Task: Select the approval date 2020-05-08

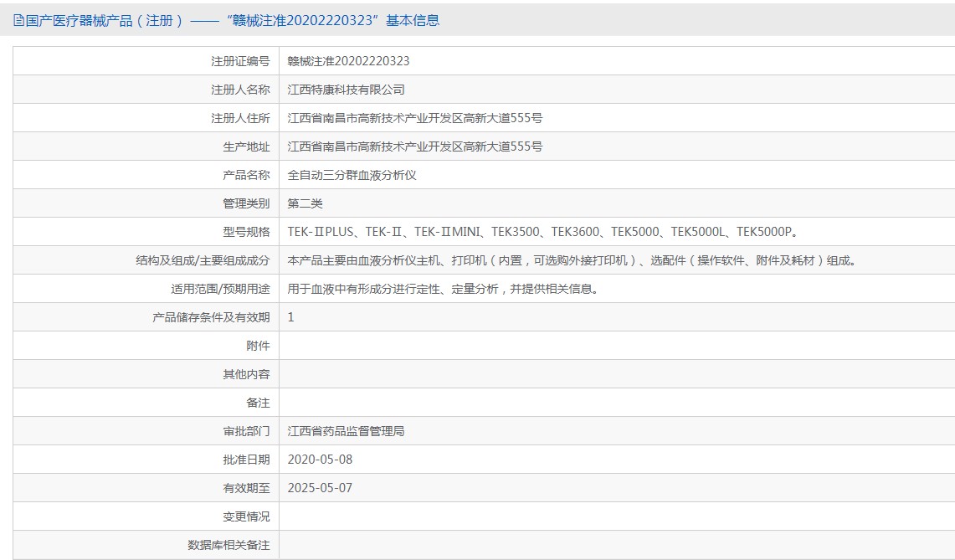Action: coord(320,460)
